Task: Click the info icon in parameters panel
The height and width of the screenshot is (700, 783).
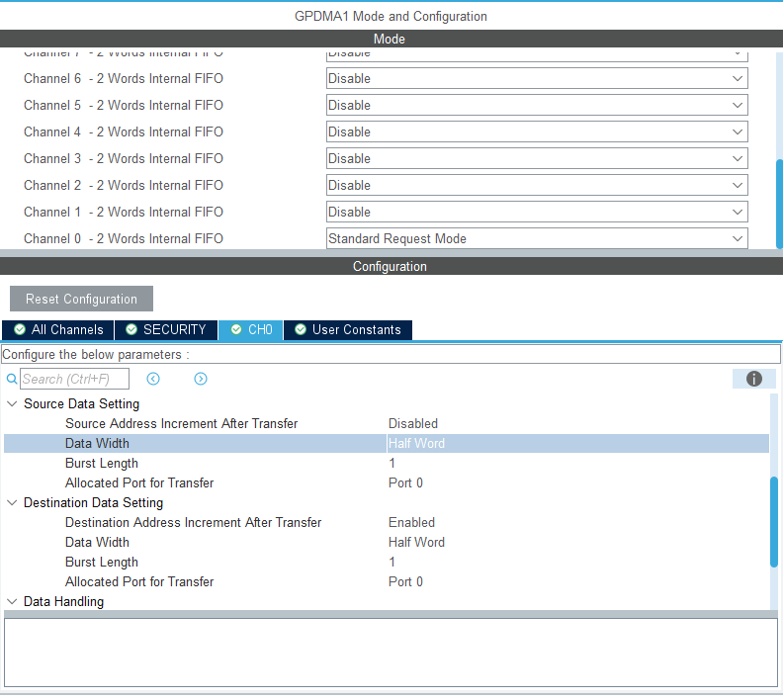Action: [753, 379]
